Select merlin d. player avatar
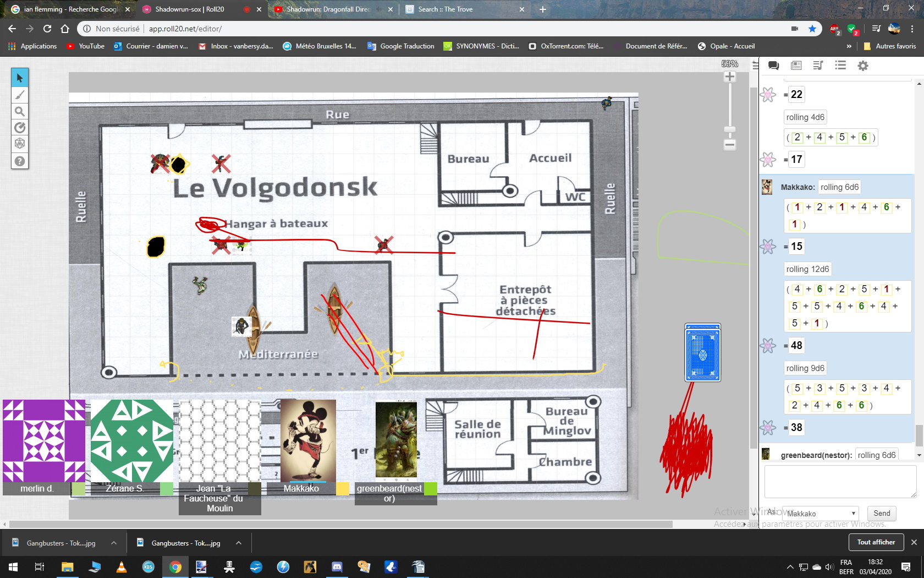Image resolution: width=924 pixels, height=578 pixels. tap(44, 440)
